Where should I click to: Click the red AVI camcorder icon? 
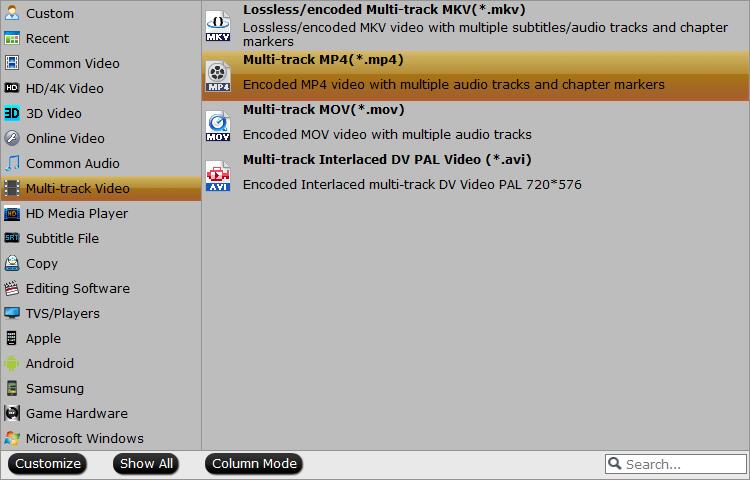(x=218, y=176)
